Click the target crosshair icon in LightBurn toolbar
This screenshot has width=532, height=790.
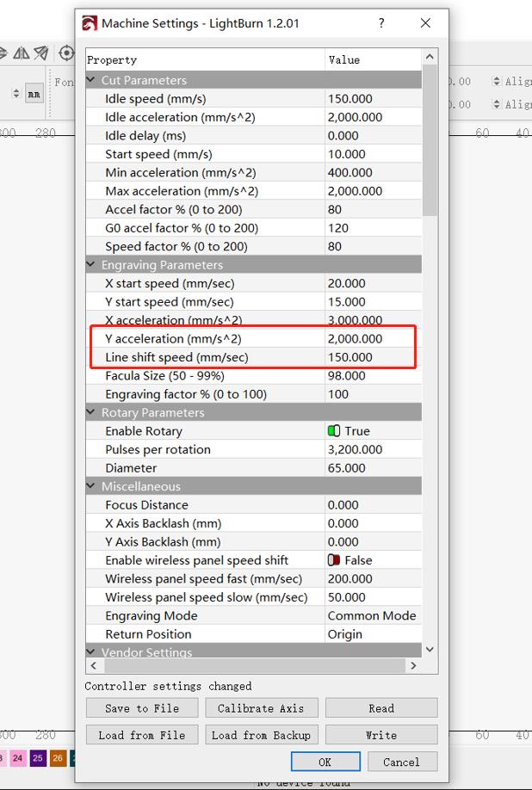pos(66,52)
